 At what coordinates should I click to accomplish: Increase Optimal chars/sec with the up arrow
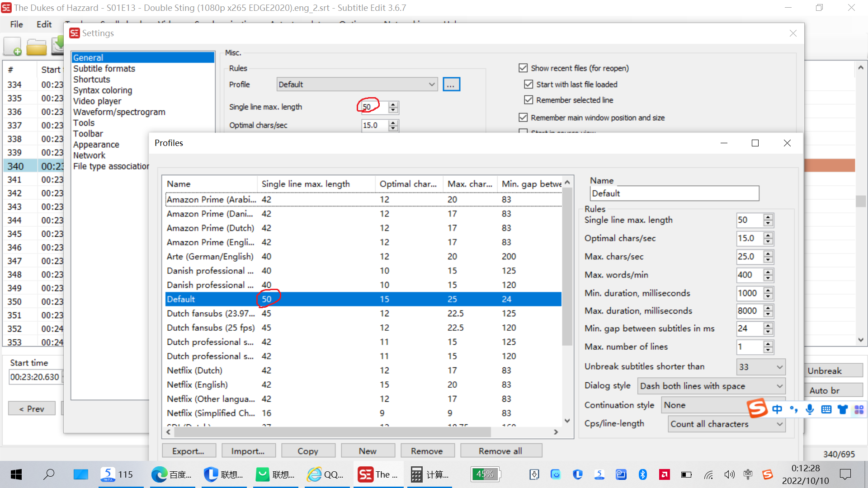click(393, 122)
